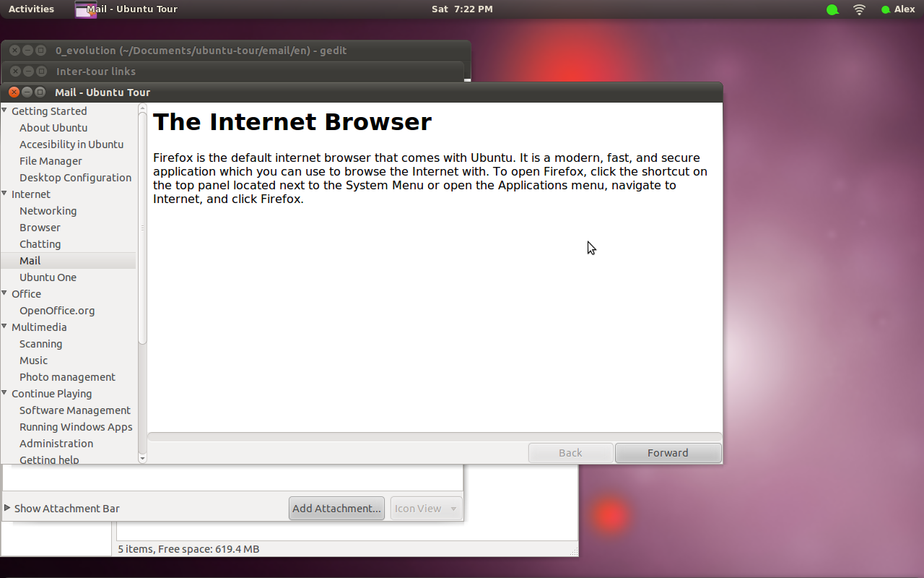Click the Forward button
Image resolution: width=924 pixels, height=578 pixels.
point(668,453)
